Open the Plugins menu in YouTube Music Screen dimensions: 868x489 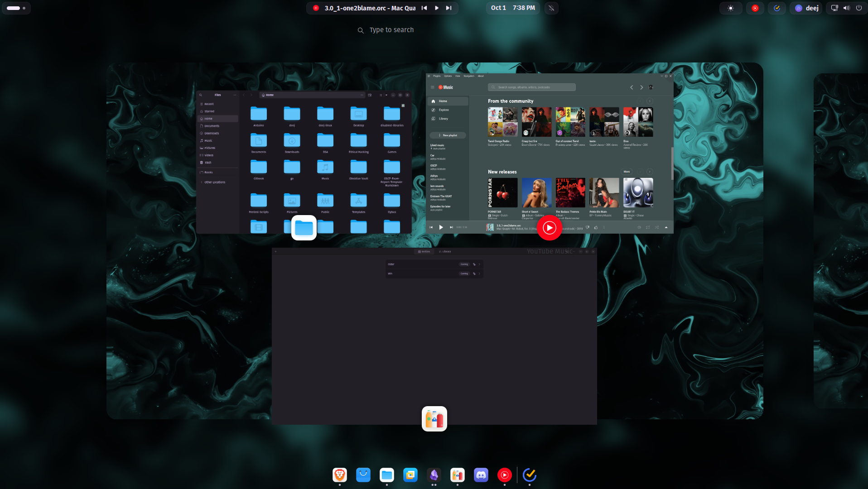point(437,76)
